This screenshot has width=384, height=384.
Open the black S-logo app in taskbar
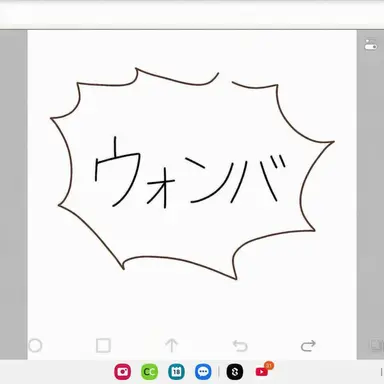click(235, 372)
